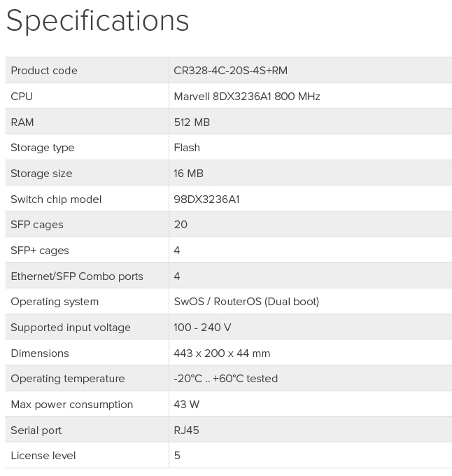
Task: Click the Product code row label
Action: [x=44, y=71]
